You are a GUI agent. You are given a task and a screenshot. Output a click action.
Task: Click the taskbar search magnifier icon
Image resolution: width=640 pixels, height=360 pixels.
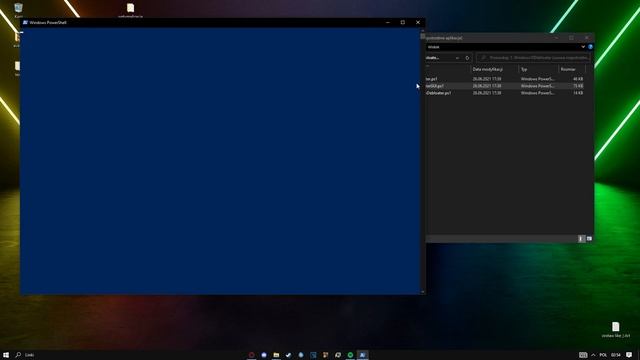18,355
